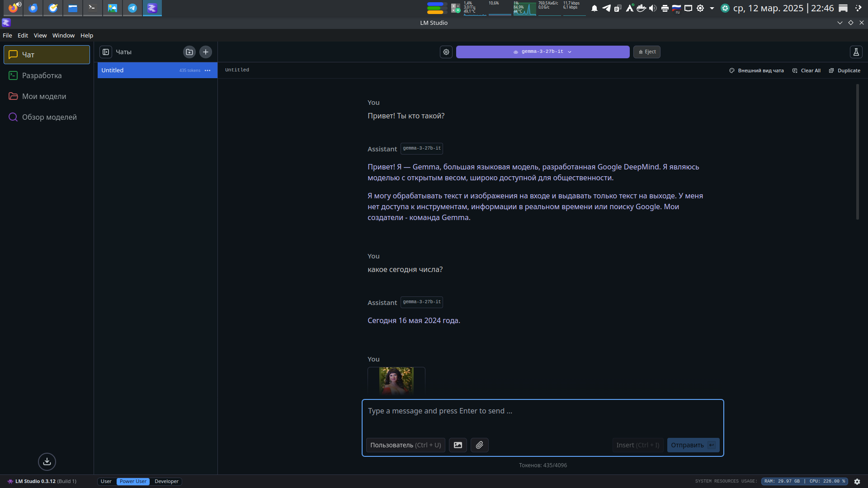Viewport: 868px width, 488px height.
Task: Open Docker whale tray icon
Action: click(641, 8)
